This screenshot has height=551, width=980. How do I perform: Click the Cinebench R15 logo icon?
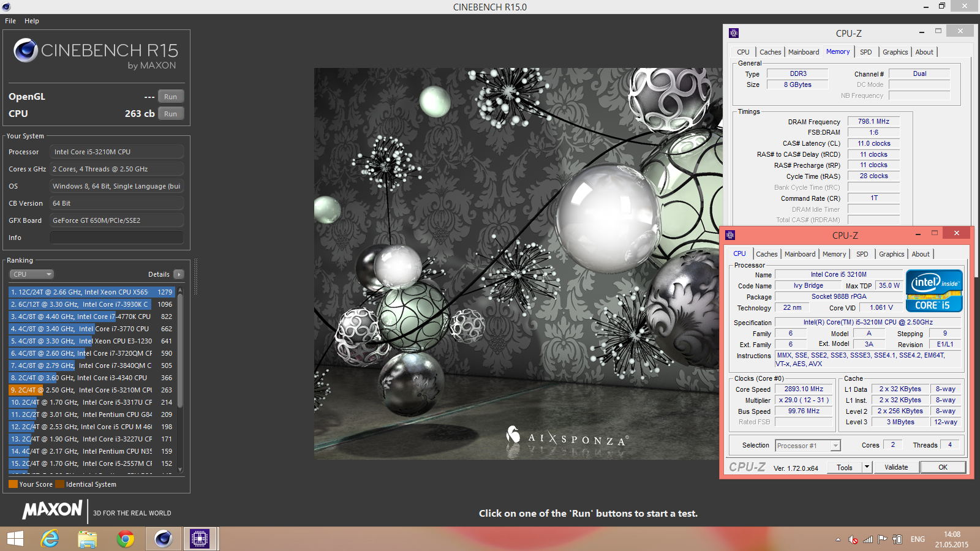coord(26,50)
